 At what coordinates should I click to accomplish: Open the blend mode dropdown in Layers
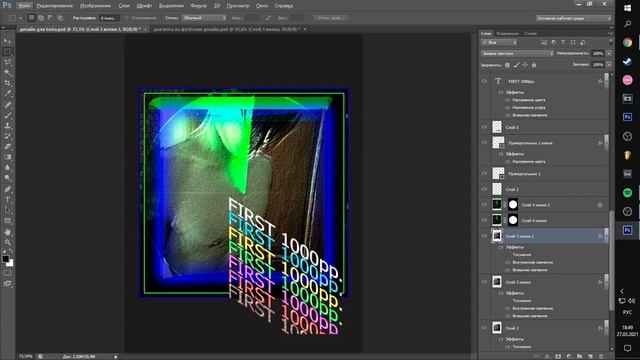[517, 53]
